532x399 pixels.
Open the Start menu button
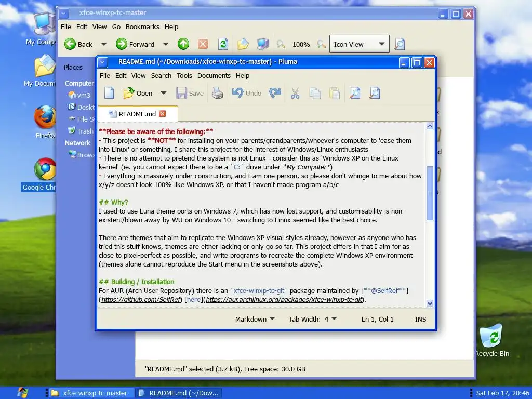pyautogui.click(x=23, y=393)
